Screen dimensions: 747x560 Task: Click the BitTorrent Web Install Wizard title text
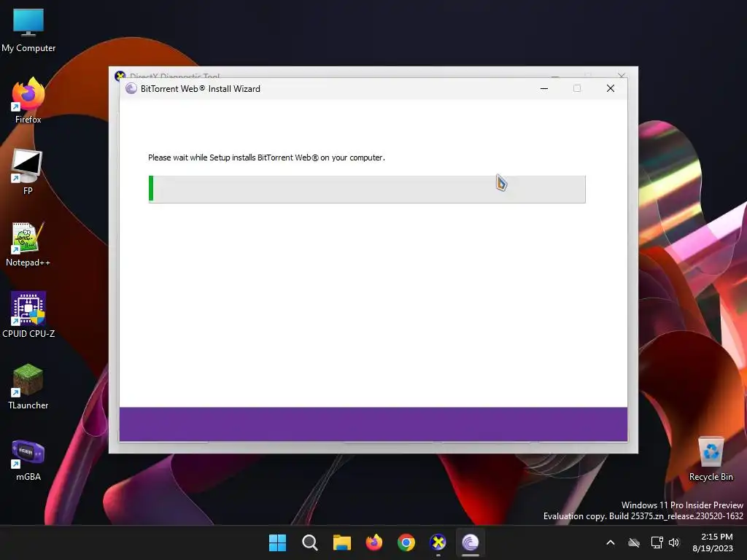point(201,88)
